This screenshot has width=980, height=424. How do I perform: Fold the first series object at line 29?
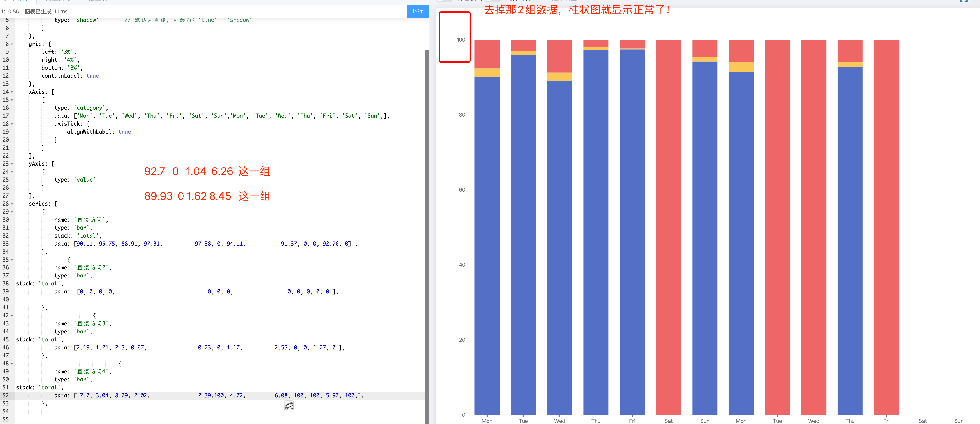click(12, 212)
